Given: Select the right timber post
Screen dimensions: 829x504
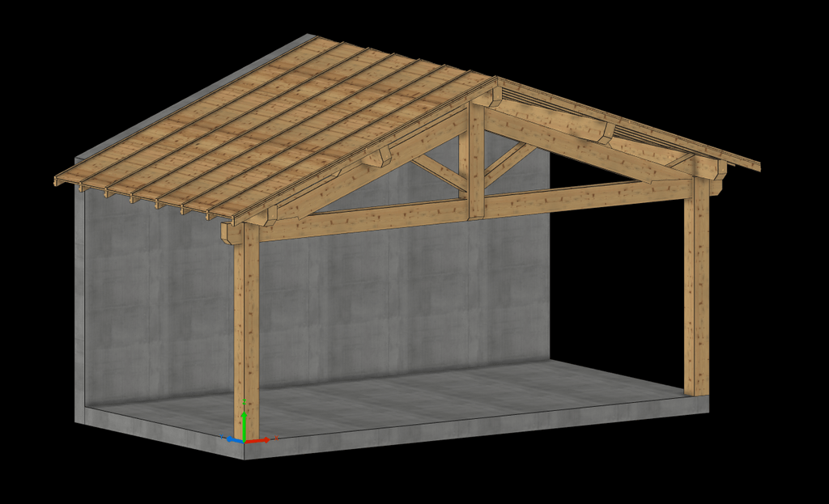Looking at the screenshot, I should pyautogui.click(x=696, y=287).
